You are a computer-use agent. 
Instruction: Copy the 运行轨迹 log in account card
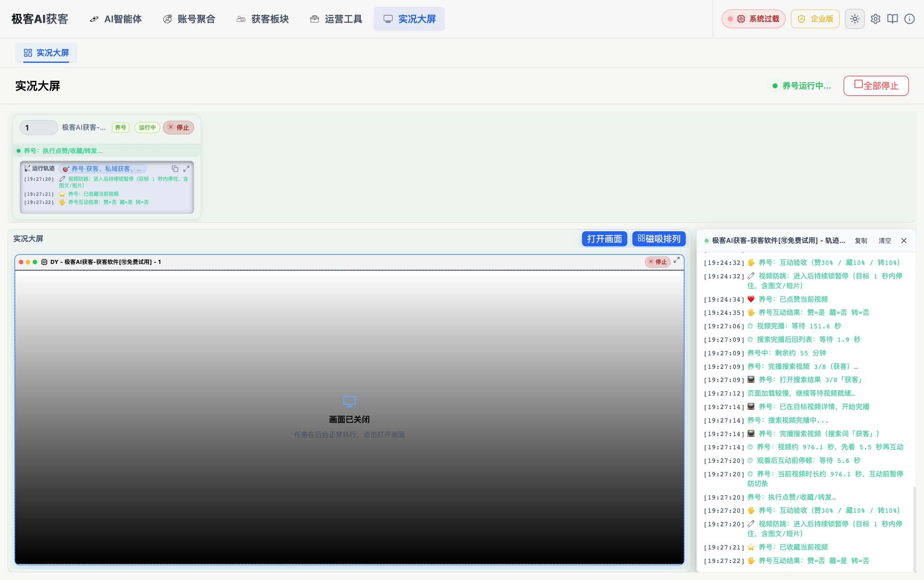coord(175,169)
